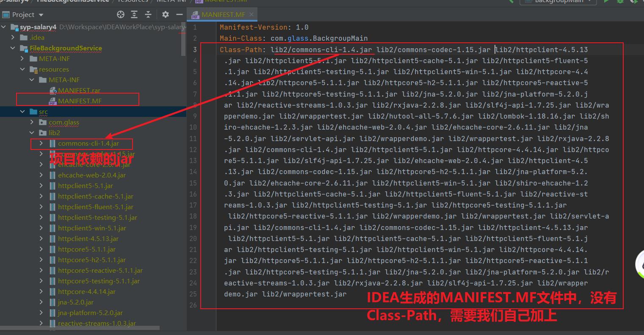644x335 pixels.
Task: Switch to the MANIFEST.MF editor tab
Action: [224, 14]
